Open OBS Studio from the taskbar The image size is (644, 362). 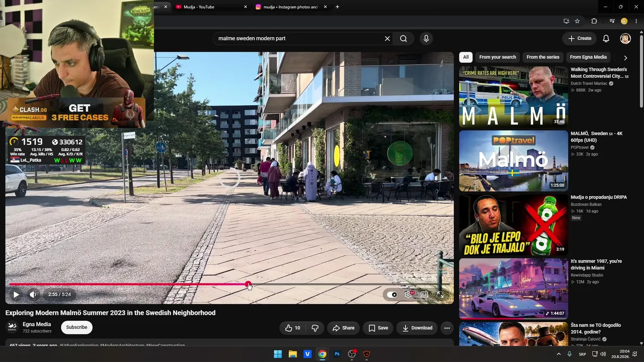point(352,354)
